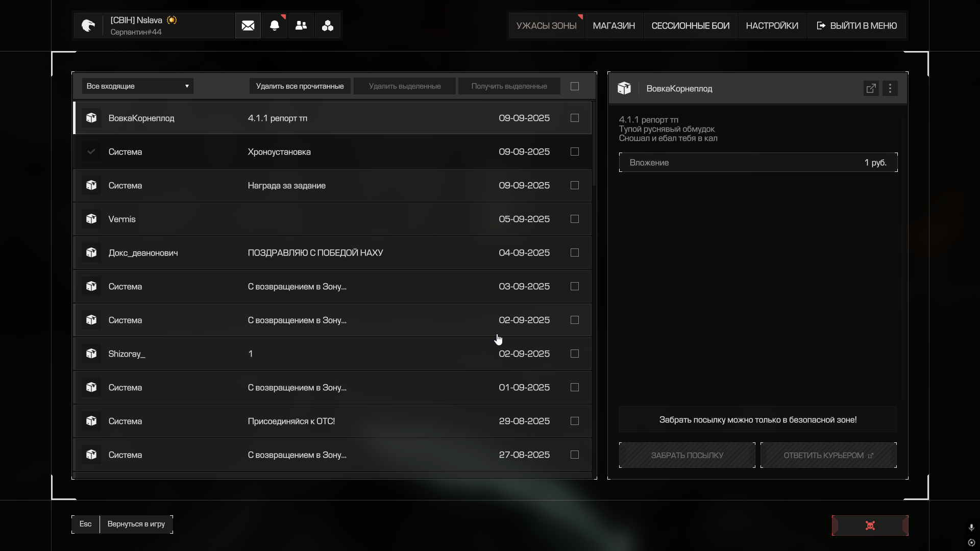
Task: Open the НАСТРОЙКИ tab
Action: (x=772, y=26)
